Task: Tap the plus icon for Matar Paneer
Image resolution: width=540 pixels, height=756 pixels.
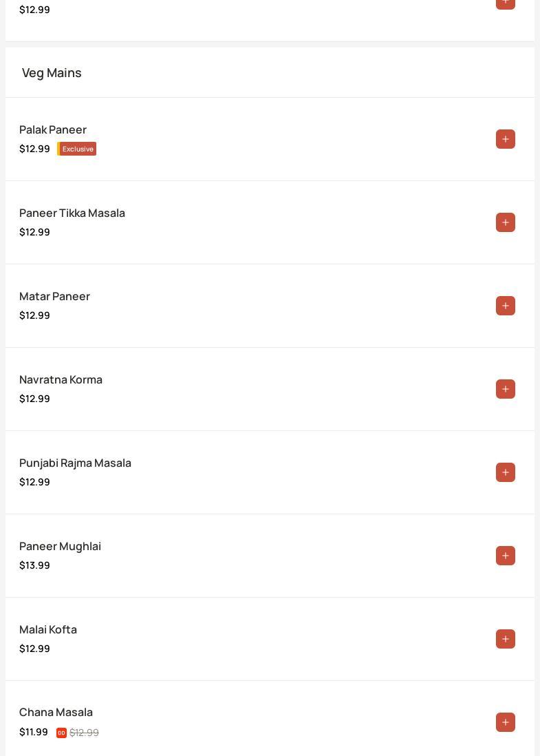Action: tap(506, 306)
